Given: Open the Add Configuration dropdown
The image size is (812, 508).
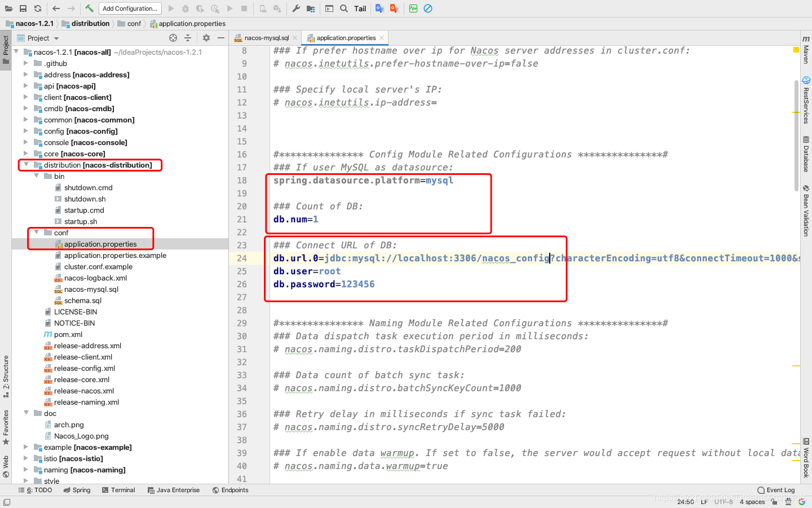Looking at the screenshot, I should tap(130, 8).
